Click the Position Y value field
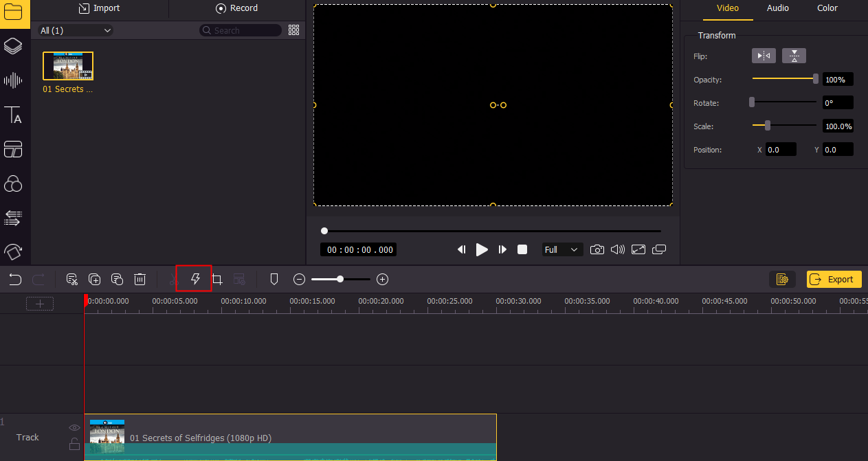Image resolution: width=868 pixels, height=461 pixels. click(x=838, y=149)
